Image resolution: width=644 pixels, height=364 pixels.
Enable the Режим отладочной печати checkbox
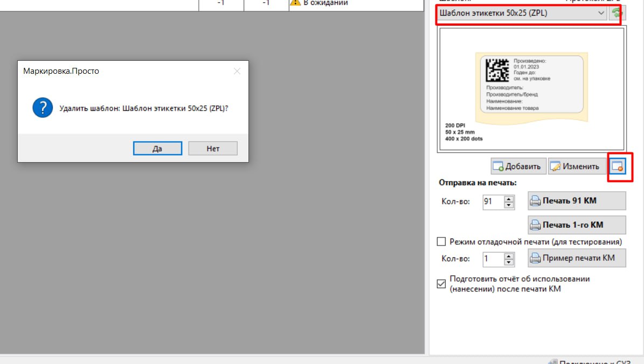point(441,242)
